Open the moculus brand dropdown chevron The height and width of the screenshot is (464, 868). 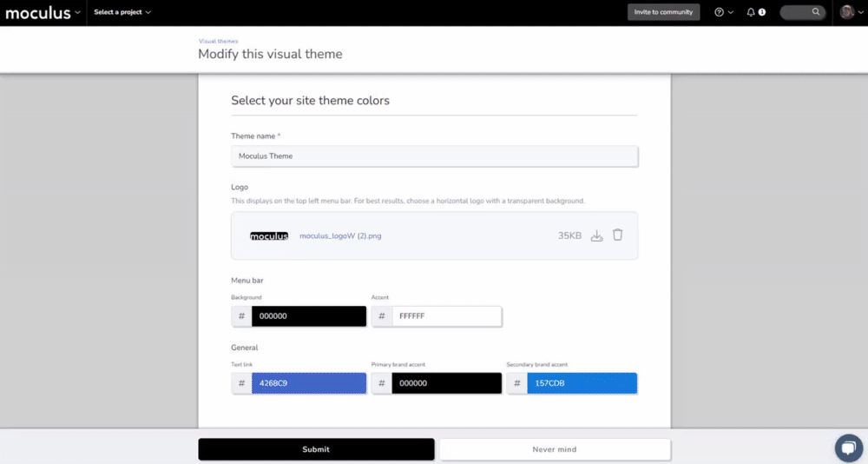[x=78, y=12]
